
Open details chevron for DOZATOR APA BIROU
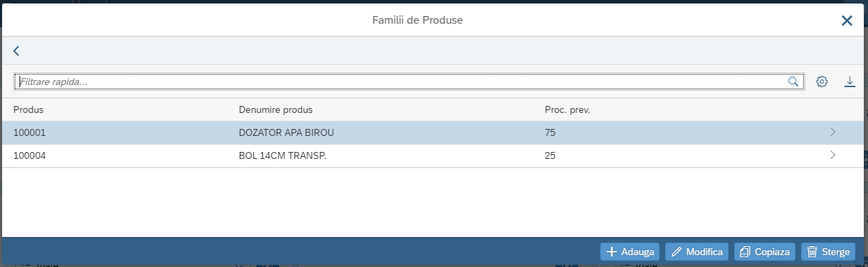[832, 132]
